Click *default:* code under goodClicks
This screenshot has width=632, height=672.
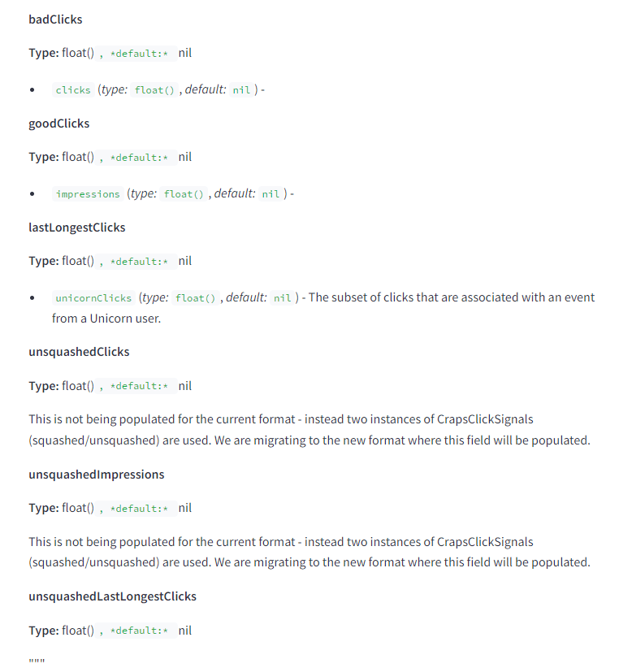click(x=136, y=158)
